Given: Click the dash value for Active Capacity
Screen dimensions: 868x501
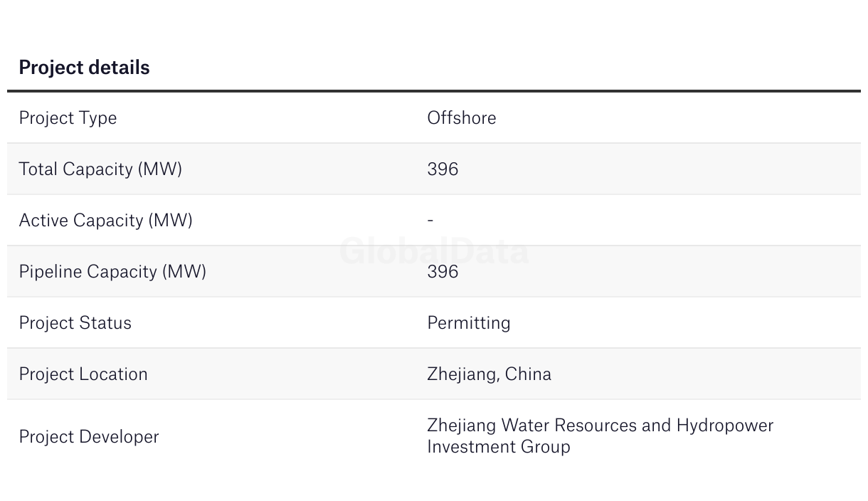Looking at the screenshot, I should 430,220.
